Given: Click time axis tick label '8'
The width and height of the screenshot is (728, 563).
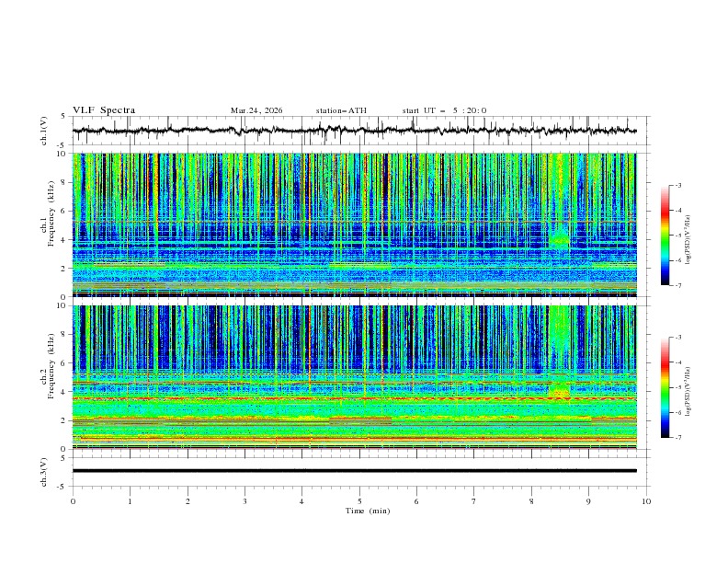Looking at the screenshot, I should [531, 501].
